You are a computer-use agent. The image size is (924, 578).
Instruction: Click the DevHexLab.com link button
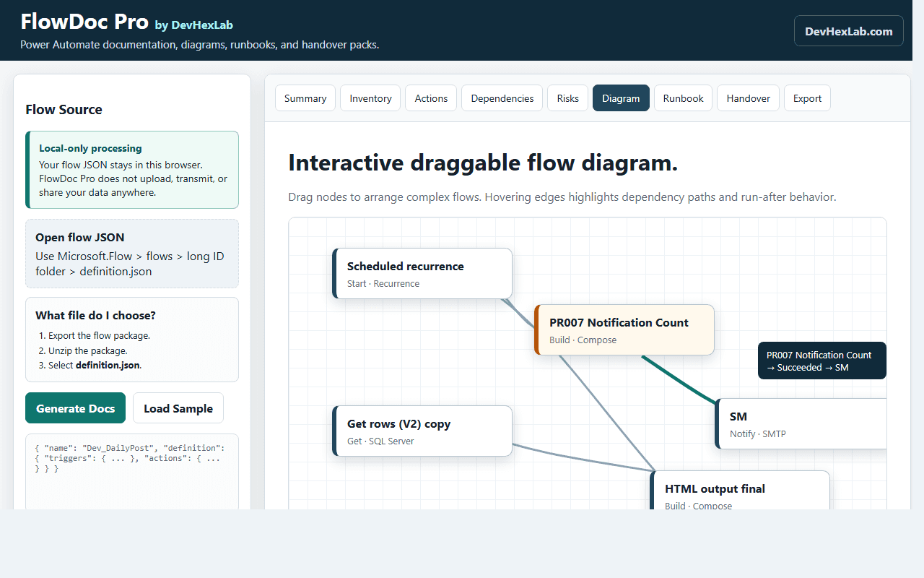tap(849, 31)
